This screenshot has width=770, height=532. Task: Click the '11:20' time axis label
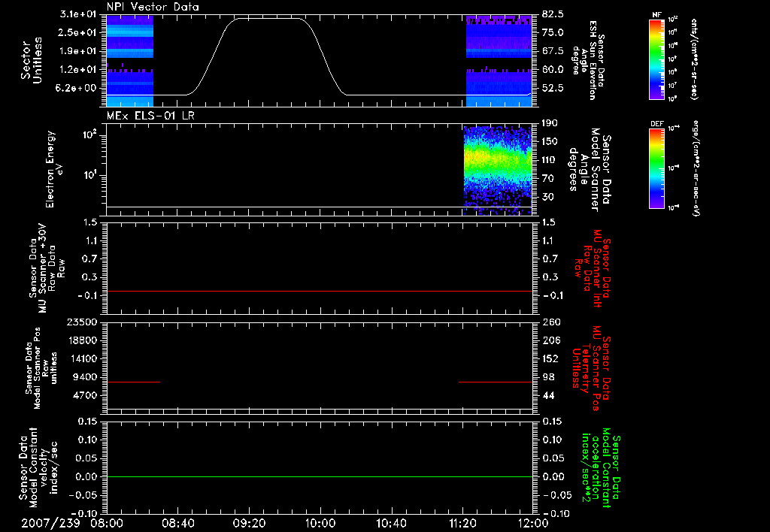point(462,523)
